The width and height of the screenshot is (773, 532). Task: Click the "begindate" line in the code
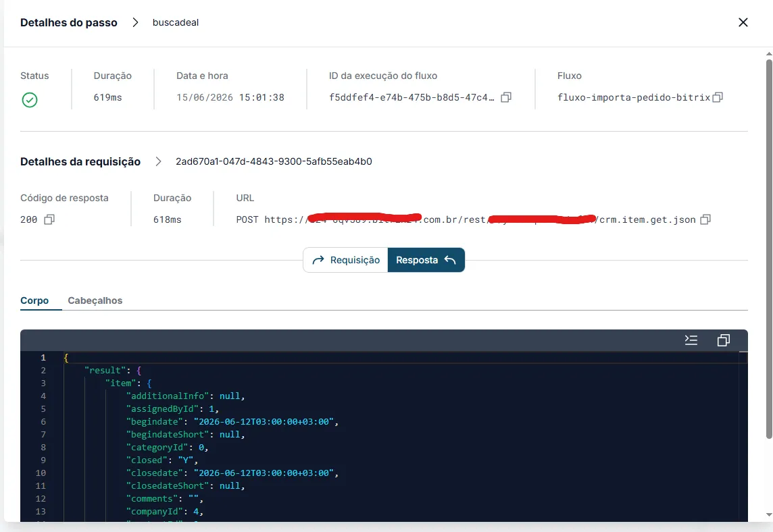coord(232,422)
